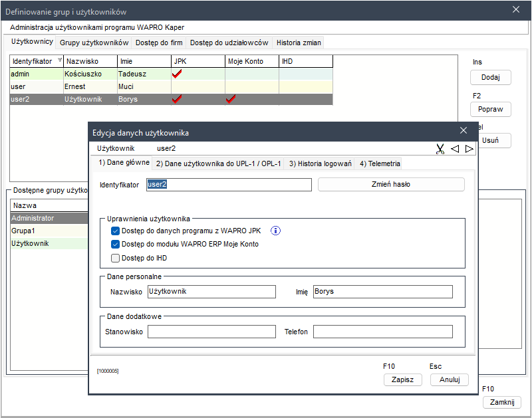Go to previous user with left arrow
Viewport: 532px width, 418px height.
[455, 149]
